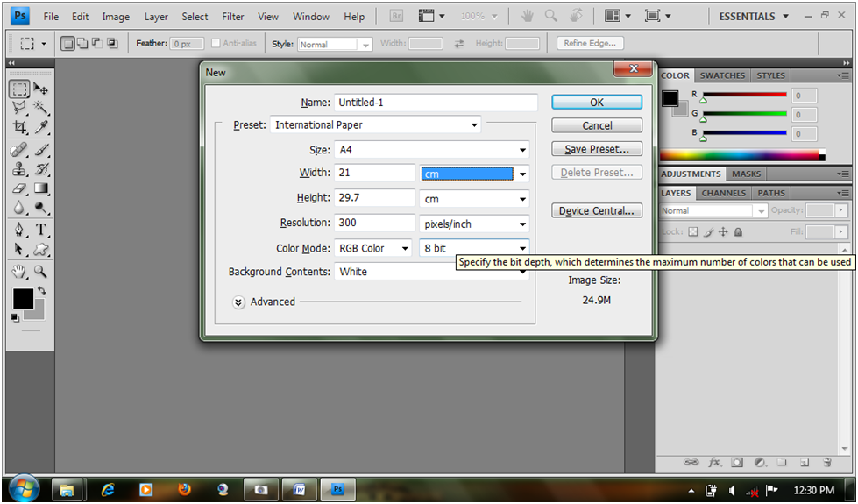Select the Rectangular Marquee tool
Viewport: 858px width, 504px height.
point(19,89)
